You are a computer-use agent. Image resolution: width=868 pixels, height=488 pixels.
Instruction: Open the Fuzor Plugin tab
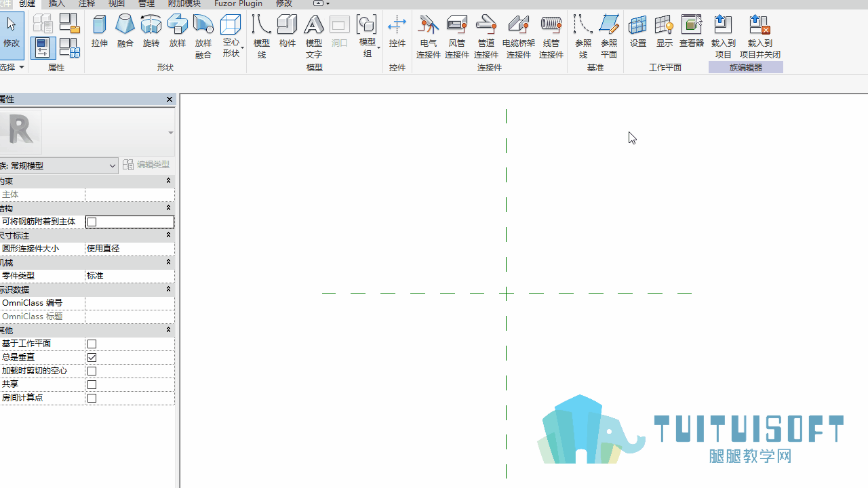click(x=238, y=3)
